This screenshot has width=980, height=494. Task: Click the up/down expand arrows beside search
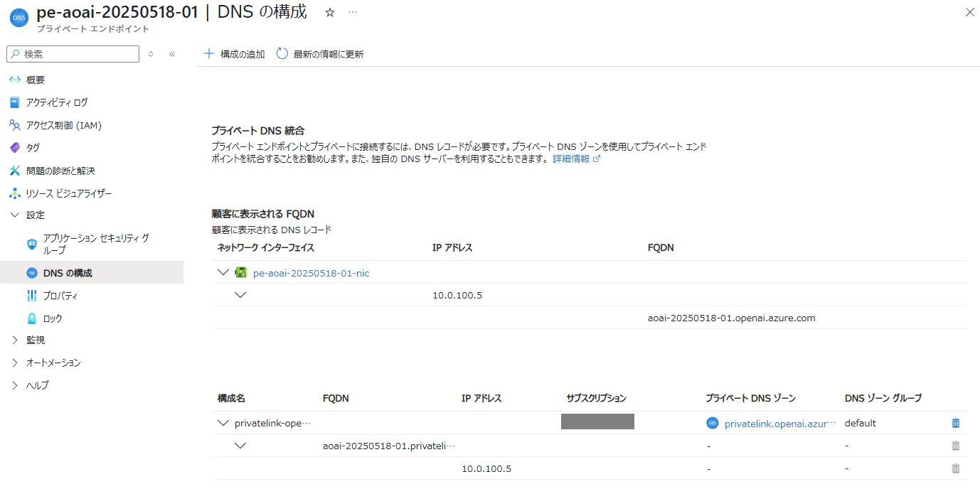click(x=151, y=54)
